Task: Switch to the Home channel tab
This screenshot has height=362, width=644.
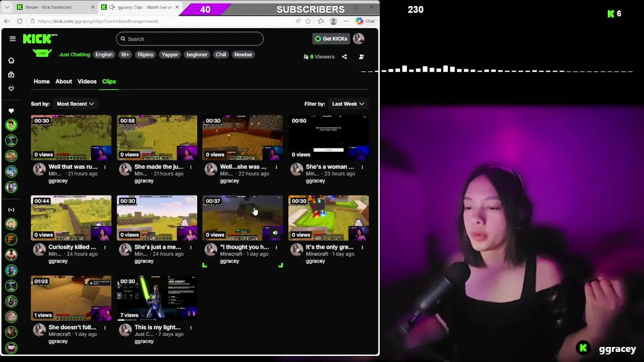Action: [x=42, y=81]
